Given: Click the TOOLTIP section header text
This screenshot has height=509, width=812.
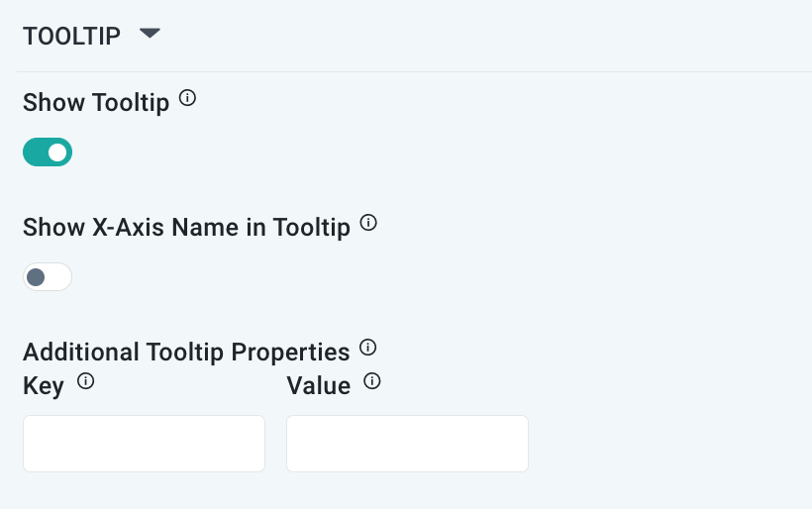Looking at the screenshot, I should point(71,37).
